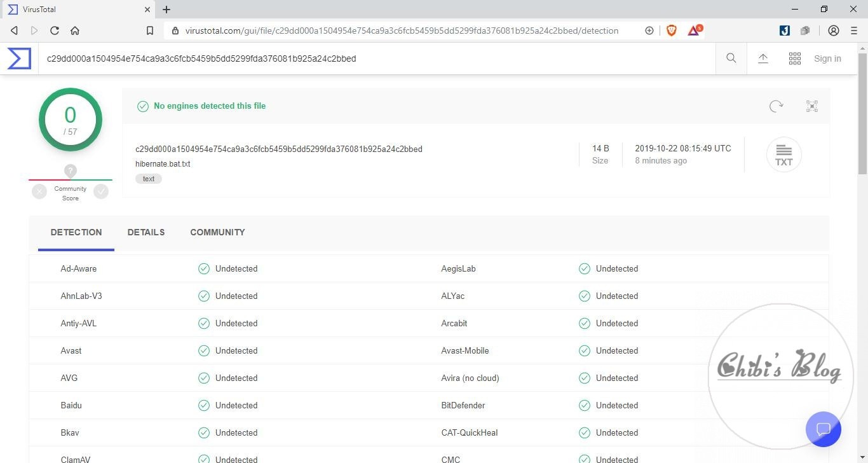Viewport: 868px width, 463px height.
Task: Switch to the DETECTION tab
Action: 76,232
